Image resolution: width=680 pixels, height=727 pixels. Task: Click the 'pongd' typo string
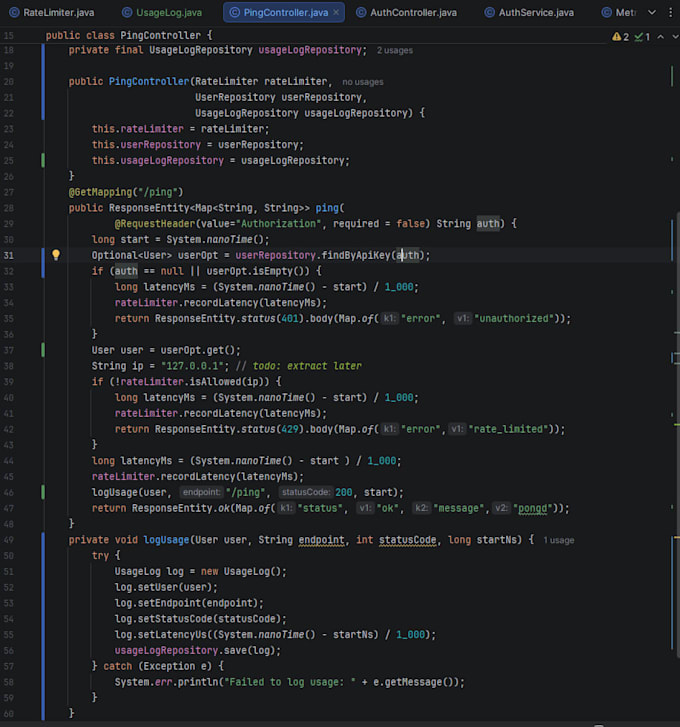click(x=533, y=509)
